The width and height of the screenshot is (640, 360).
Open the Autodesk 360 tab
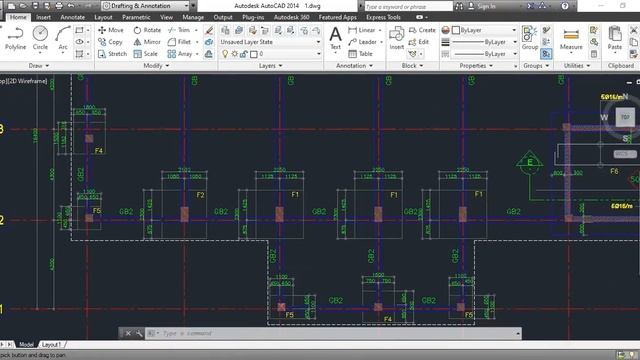[x=291, y=17]
